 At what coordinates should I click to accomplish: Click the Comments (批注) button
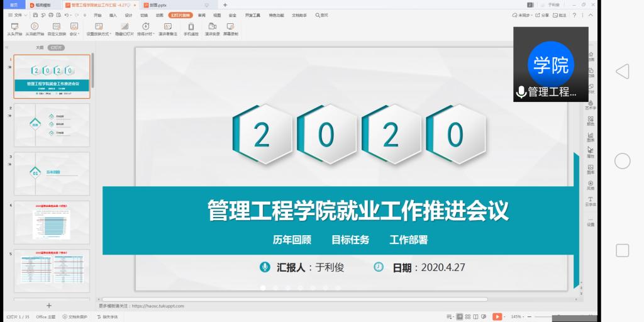coord(560,14)
